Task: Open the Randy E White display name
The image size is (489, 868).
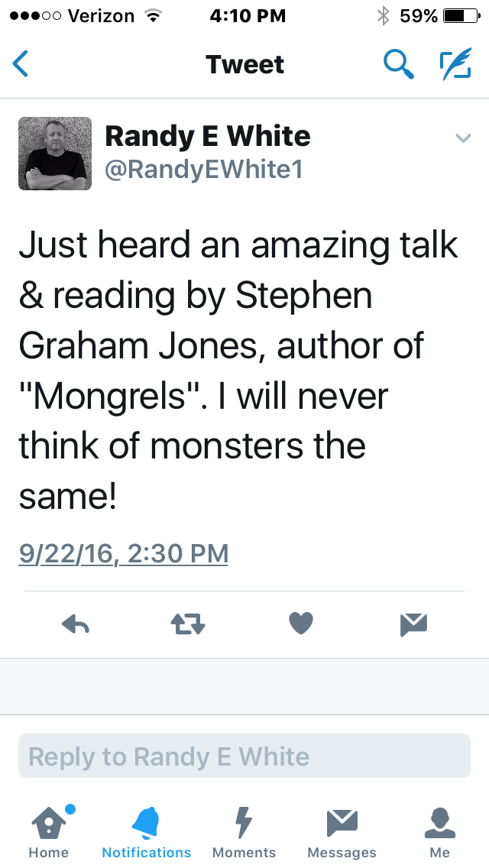Action: 207,136
